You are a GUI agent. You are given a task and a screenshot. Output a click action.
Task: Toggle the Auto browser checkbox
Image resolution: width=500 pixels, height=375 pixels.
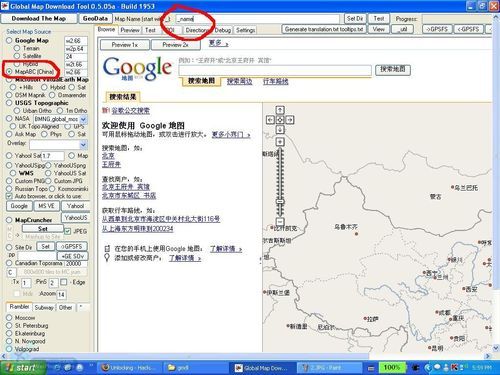coord(9,196)
